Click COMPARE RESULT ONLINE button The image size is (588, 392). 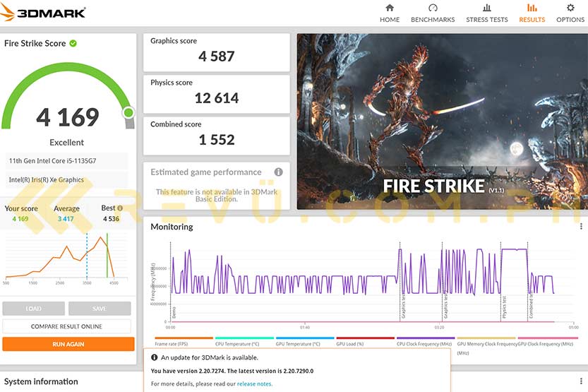click(66, 326)
